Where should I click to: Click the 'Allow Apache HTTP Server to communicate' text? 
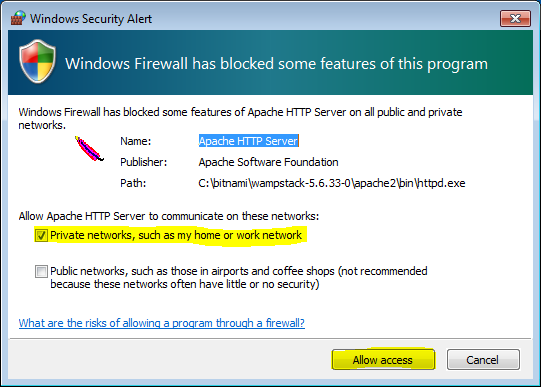pyautogui.click(x=169, y=216)
